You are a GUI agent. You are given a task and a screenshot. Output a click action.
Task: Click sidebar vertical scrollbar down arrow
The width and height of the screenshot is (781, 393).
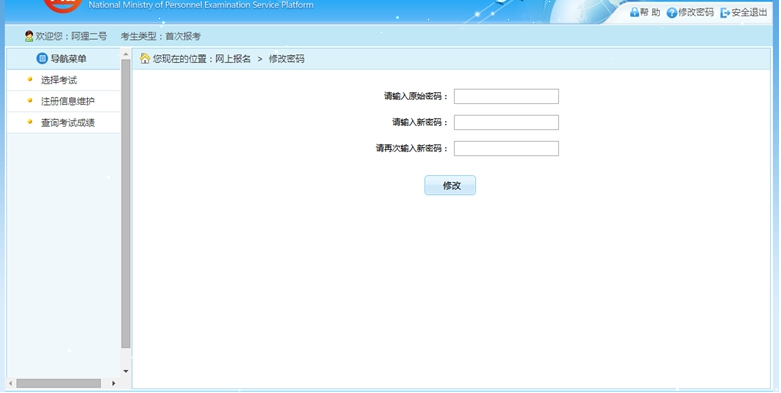126,371
